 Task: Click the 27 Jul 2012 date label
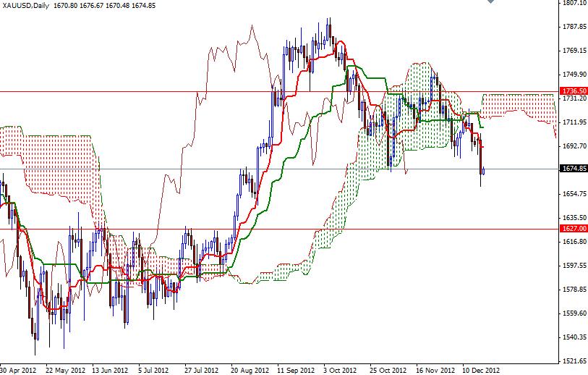201,370
